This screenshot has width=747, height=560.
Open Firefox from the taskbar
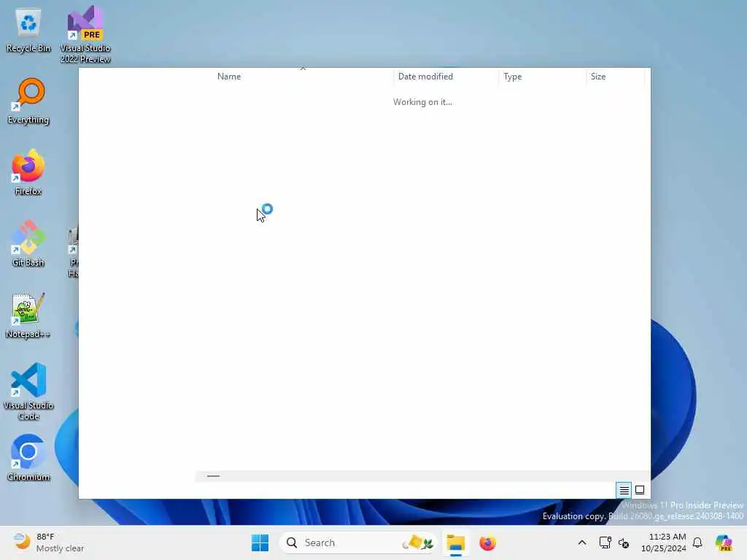click(x=487, y=542)
